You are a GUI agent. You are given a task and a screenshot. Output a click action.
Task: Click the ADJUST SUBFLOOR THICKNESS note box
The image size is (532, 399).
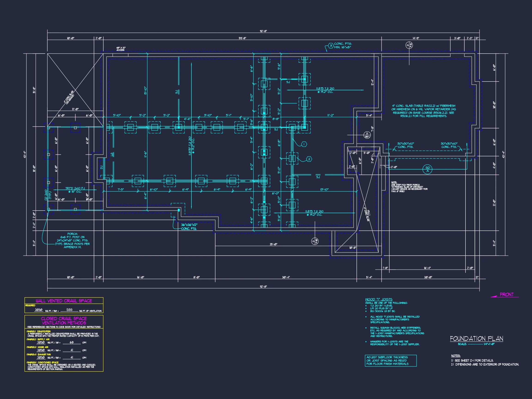pos(390,360)
